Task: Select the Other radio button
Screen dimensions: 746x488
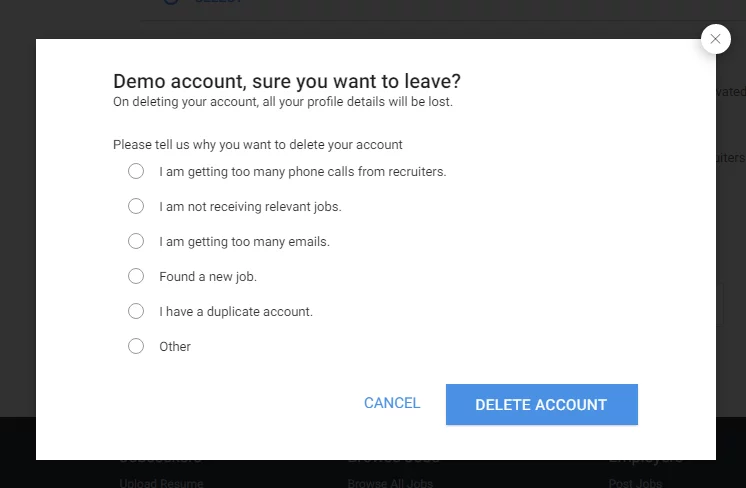Action: click(x=136, y=346)
